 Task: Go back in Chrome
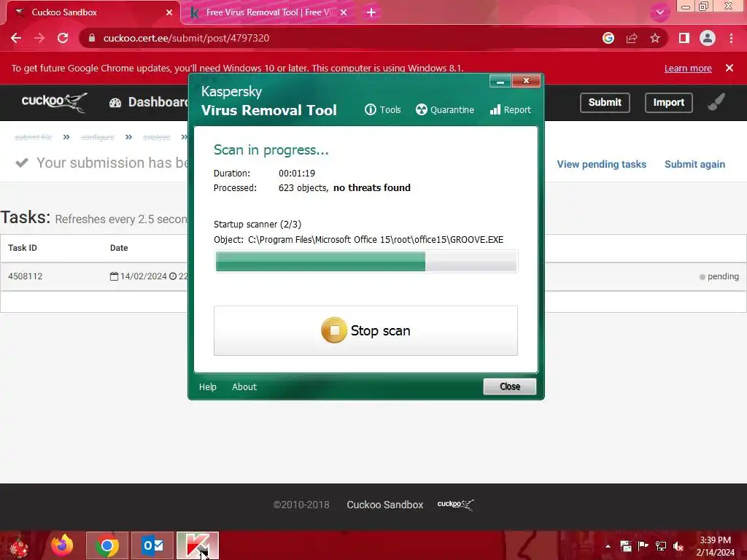pos(16,38)
